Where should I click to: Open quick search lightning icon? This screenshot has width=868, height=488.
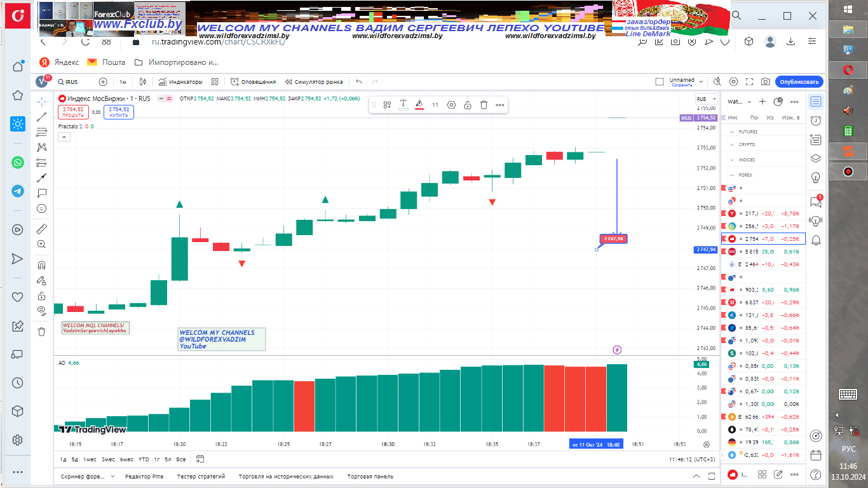click(x=717, y=82)
